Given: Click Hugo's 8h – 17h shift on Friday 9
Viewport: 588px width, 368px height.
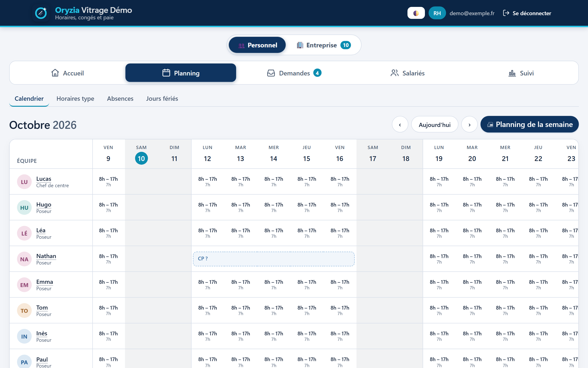Looking at the screenshot, I should [x=108, y=207].
